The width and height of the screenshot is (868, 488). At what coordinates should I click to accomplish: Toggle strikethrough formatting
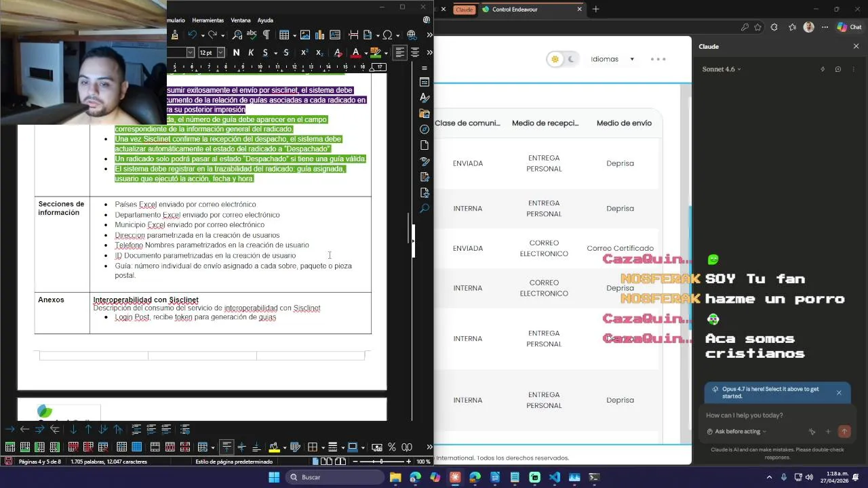point(286,53)
